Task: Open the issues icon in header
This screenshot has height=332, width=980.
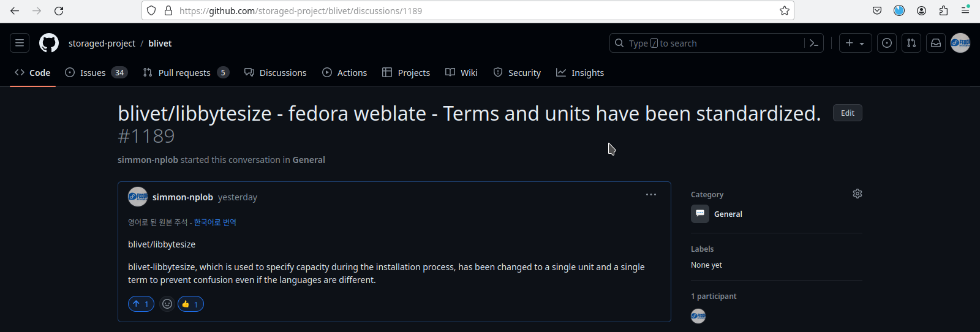Action: [x=887, y=43]
